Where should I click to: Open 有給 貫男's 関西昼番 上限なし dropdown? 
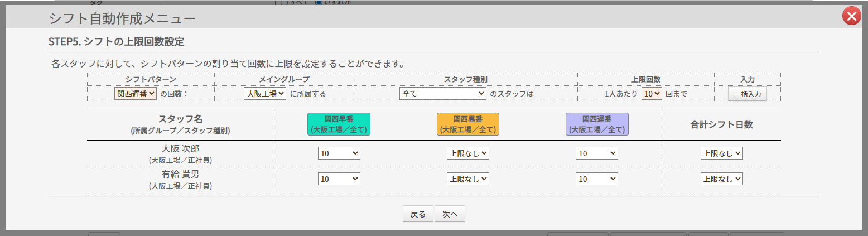click(467, 179)
